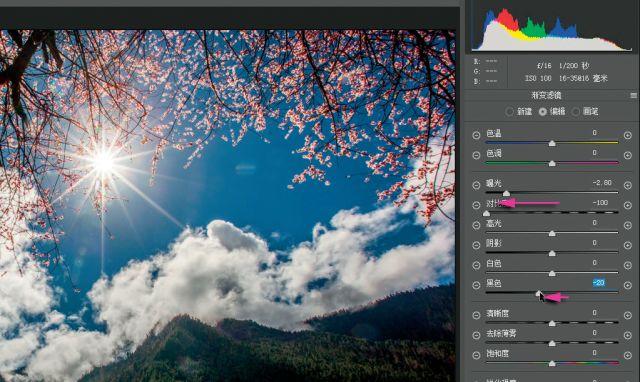640x382 pixels.
Task: Click the 色温 slider handle
Action: [552, 143]
